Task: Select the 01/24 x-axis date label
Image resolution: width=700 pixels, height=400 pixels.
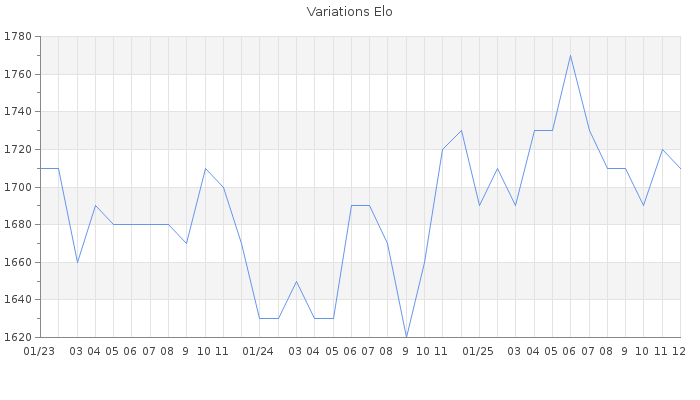Action: coord(259,351)
